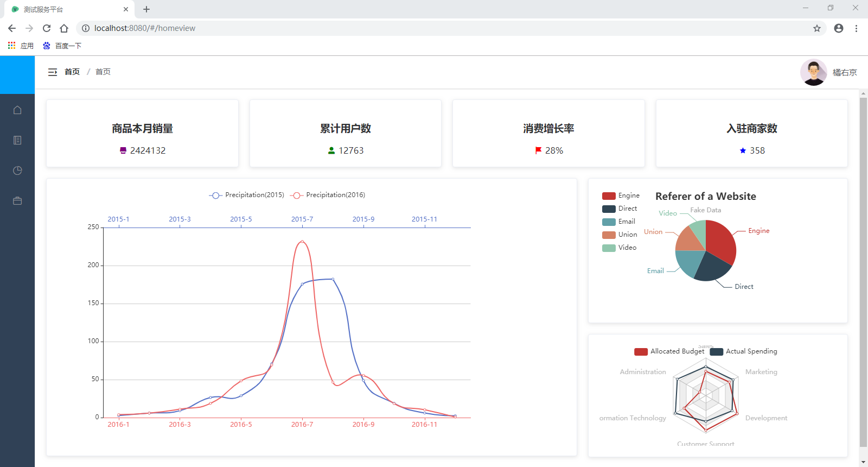This screenshot has height=467, width=868.
Task: Click the Marketing radar axis label
Action: click(761, 372)
